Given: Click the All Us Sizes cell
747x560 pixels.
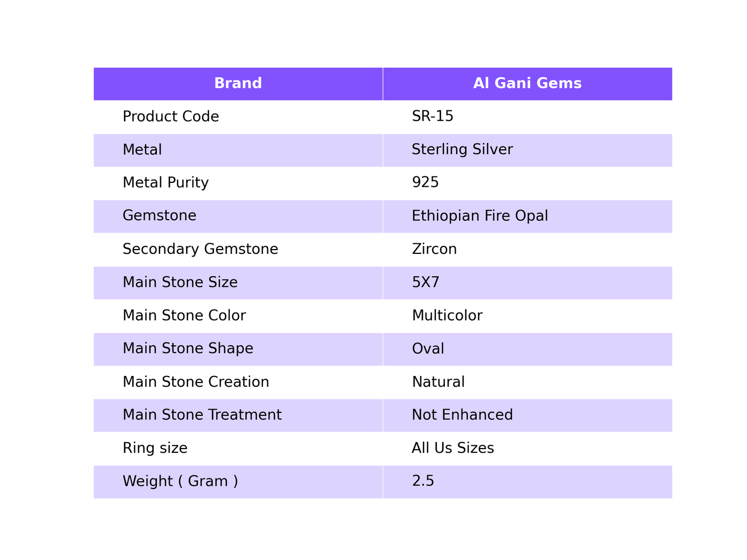Looking at the screenshot, I should point(527,448).
